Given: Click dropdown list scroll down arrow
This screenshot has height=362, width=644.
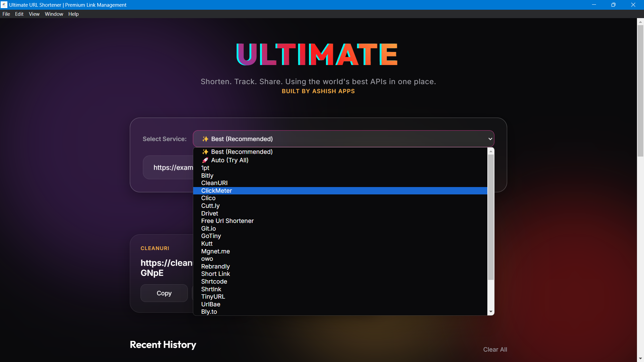Looking at the screenshot, I should click(x=491, y=312).
